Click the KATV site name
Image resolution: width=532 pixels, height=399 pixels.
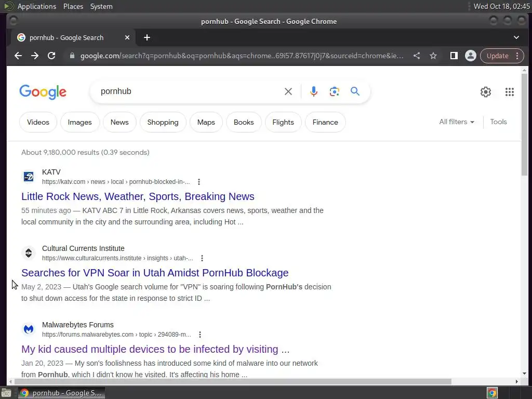[51, 172]
